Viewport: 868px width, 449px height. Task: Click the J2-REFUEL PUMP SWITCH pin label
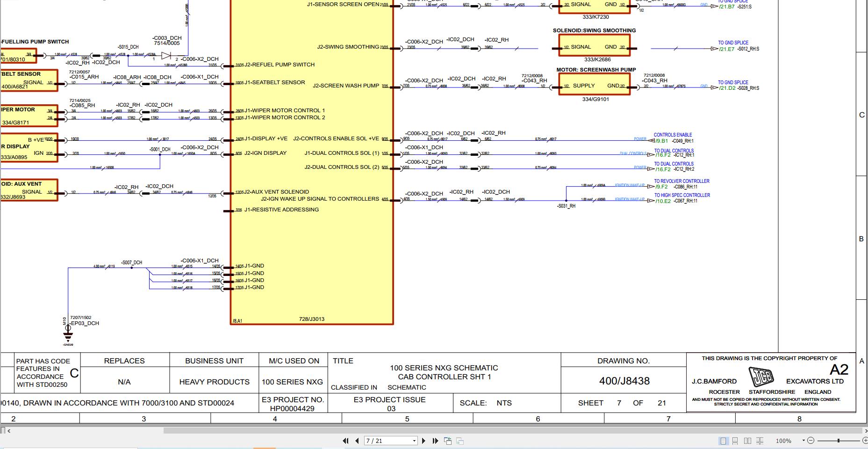click(x=280, y=65)
